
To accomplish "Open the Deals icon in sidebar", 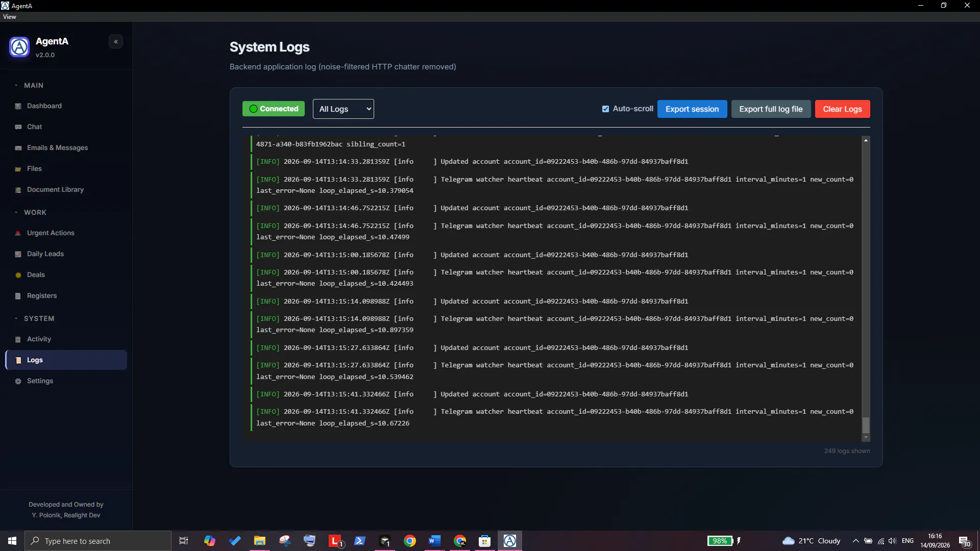I will pos(18,275).
